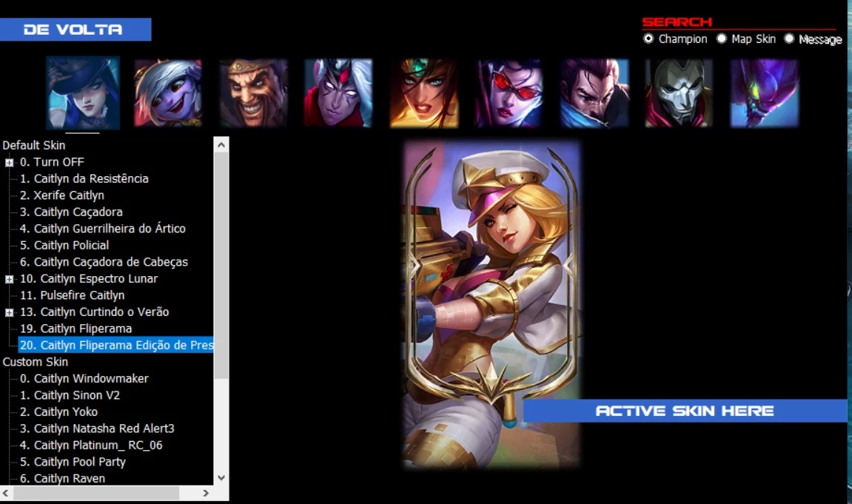852x504 pixels.
Task: Click the ACTIVE SKIN HERE button
Action: [x=685, y=411]
